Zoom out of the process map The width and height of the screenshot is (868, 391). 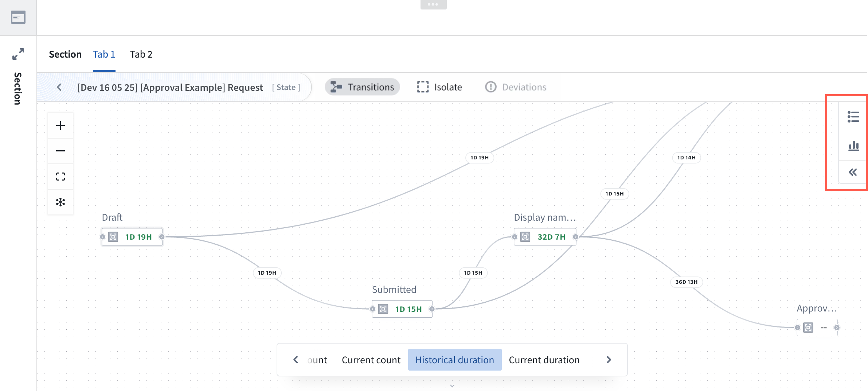[60, 150]
